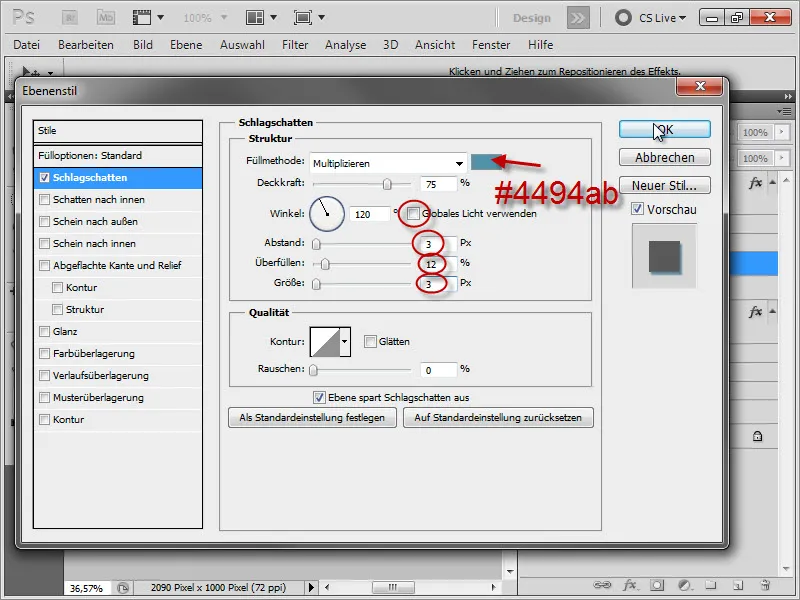Click Auf Standardeinstellung zurücksetzen

coord(498,417)
